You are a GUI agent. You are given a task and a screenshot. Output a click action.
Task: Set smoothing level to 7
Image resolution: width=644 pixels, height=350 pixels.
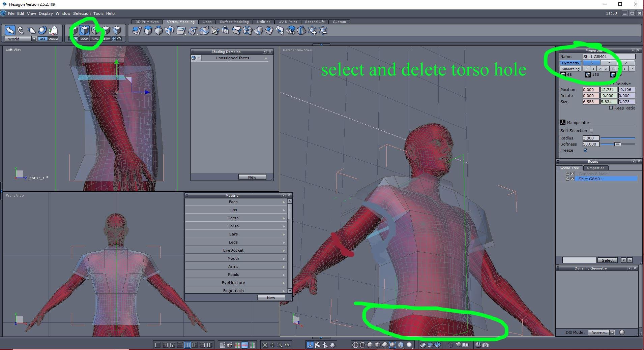(632, 69)
